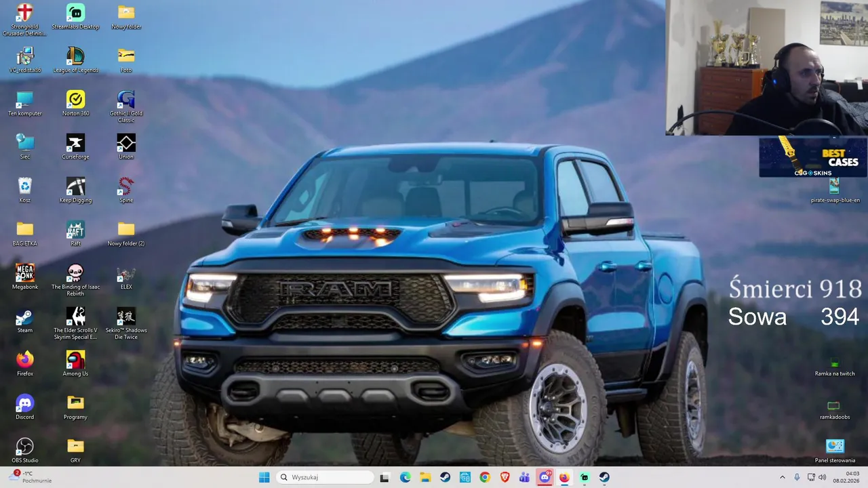
Task: Select Sekiro Shadows Die Twice icon
Action: [x=126, y=323]
